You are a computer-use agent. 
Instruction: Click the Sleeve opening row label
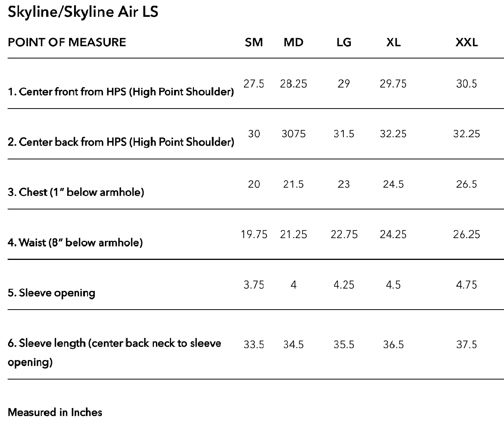point(51,293)
